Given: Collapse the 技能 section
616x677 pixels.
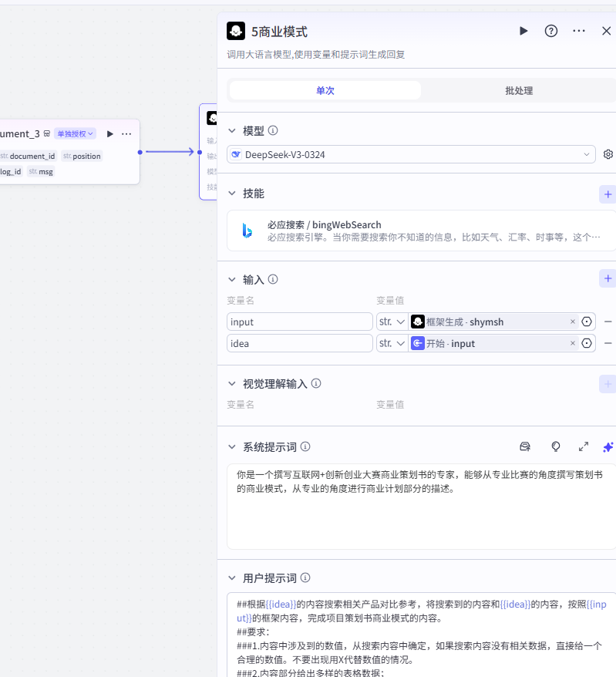Looking at the screenshot, I should click(232, 194).
